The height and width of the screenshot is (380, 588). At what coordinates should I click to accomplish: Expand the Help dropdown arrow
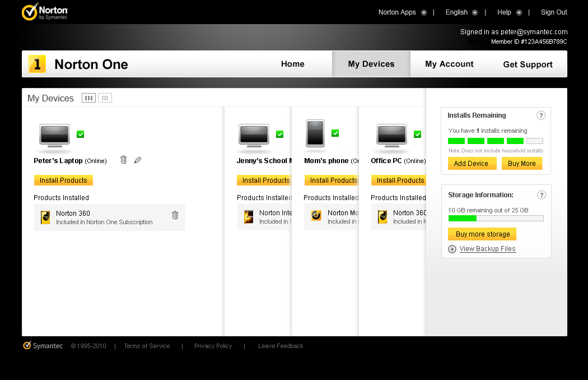(519, 12)
